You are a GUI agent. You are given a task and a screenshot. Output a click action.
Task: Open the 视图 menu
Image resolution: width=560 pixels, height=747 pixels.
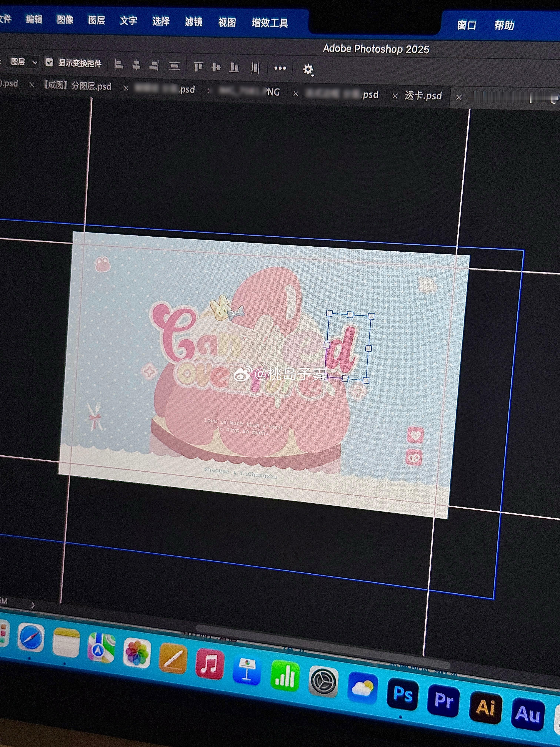(x=227, y=23)
